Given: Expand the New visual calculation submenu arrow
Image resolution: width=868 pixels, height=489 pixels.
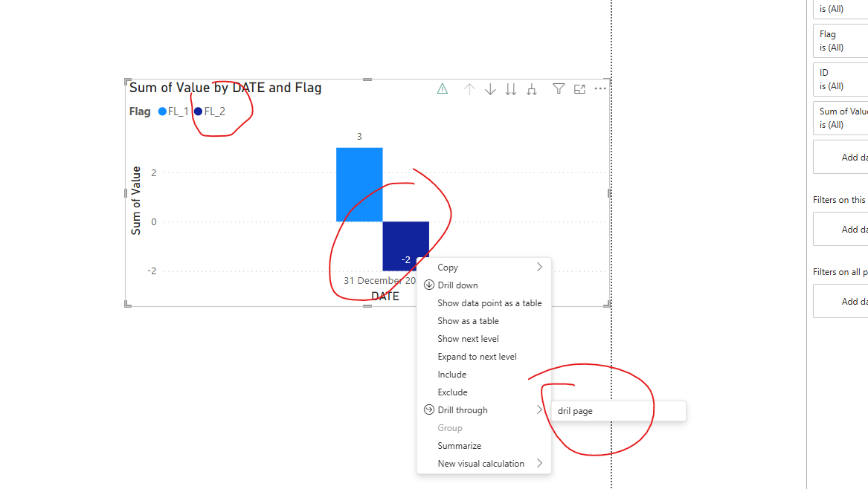Looking at the screenshot, I should (x=539, y=464).
